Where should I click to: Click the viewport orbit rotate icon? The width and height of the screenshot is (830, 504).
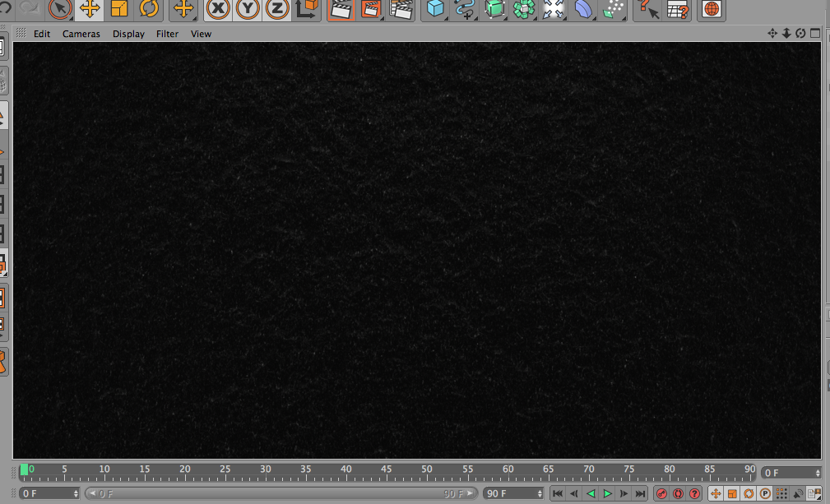801,34
